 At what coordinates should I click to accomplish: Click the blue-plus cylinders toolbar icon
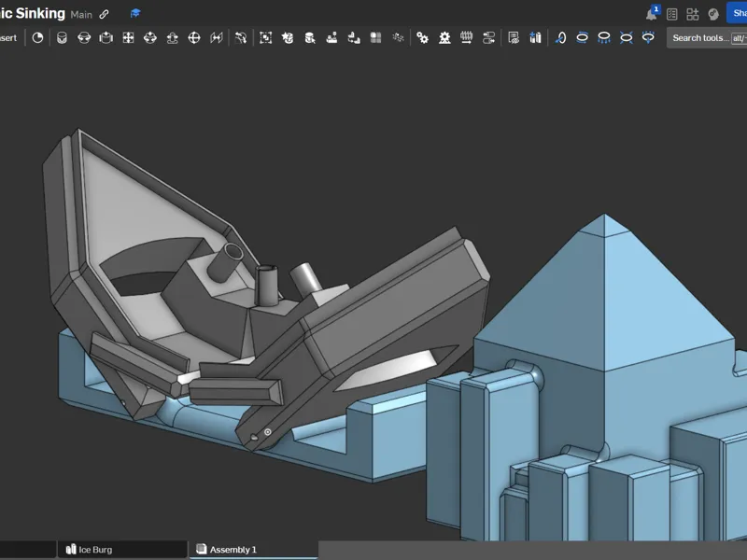click(x=535, y=37)
